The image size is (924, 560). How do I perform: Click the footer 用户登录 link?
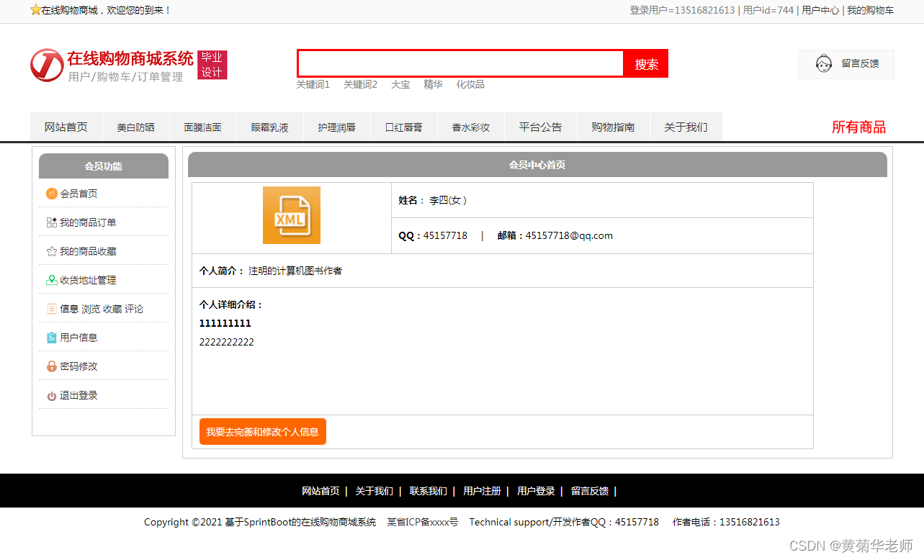(x=536, y=491)
